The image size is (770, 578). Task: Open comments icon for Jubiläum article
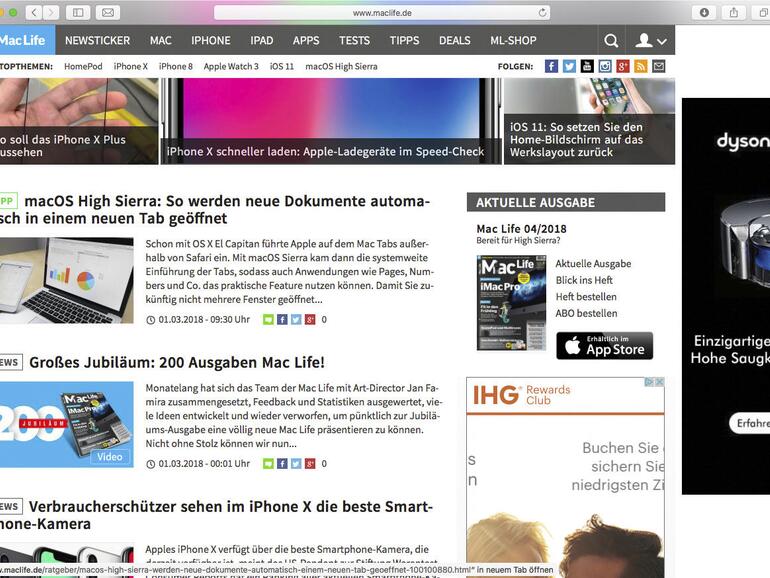[268, 464]
